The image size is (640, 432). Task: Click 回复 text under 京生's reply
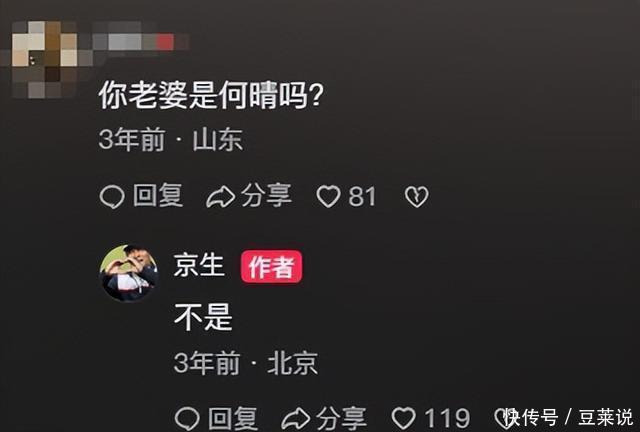tap(233, 418)
